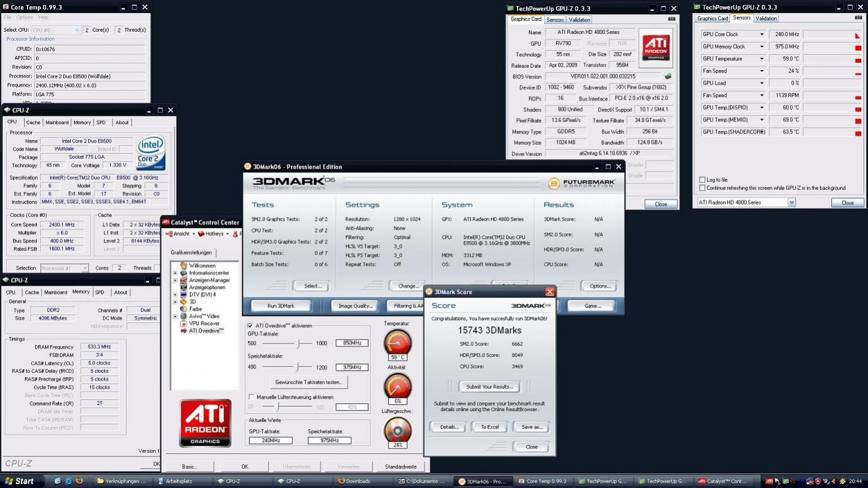Viewport: 868px width, 488px height.
Task: Click the Farbe color icon in Catalyst tree
Action: pyautogui.click(x=183, y=309)
